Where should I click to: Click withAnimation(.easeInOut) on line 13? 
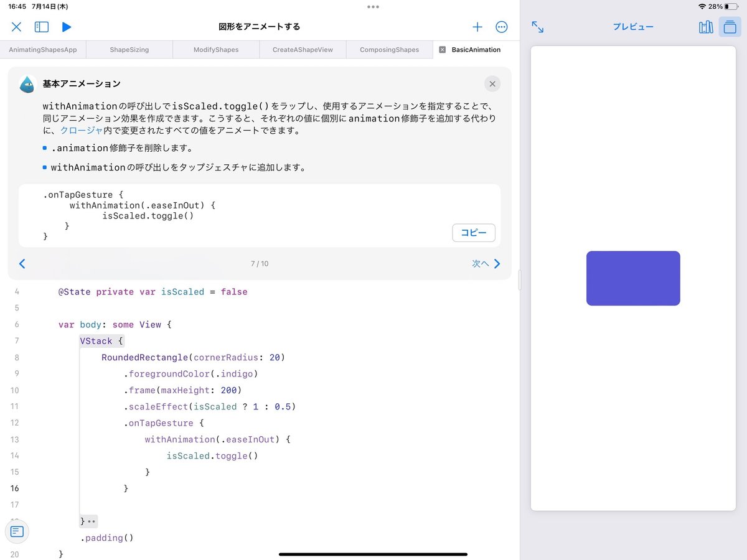213,439
